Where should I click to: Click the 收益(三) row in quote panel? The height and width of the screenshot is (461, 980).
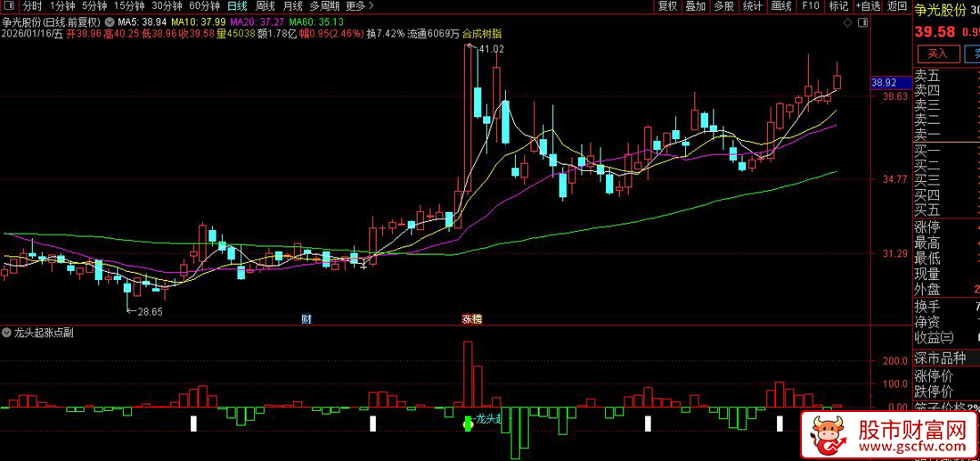(x=946, y=338)
